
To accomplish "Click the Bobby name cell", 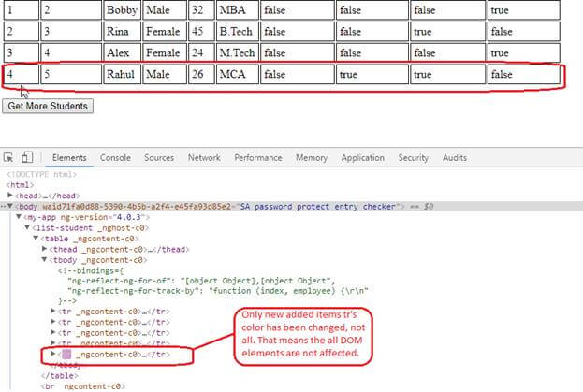I will pos(122,10).
